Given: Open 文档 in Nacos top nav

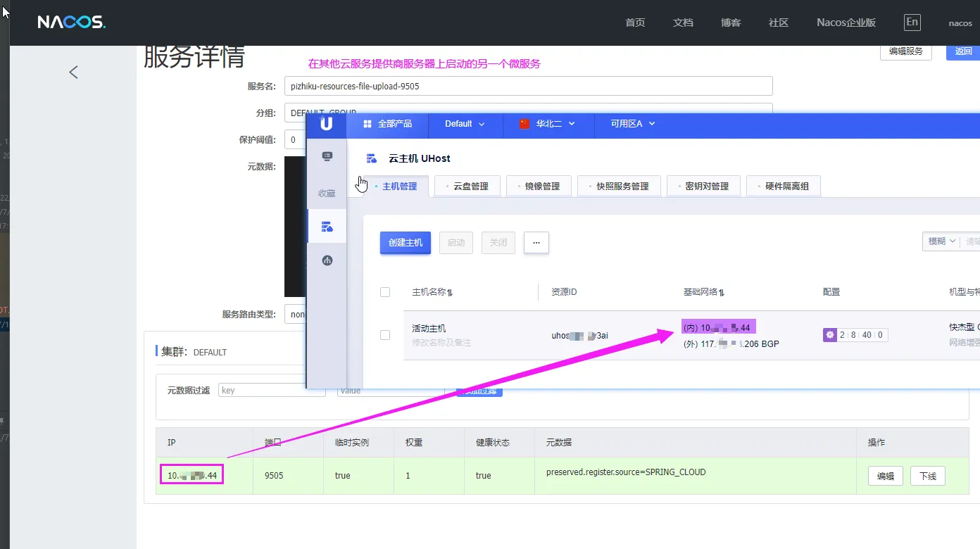Looking at the screenshot, I should [x=683, y=23].
